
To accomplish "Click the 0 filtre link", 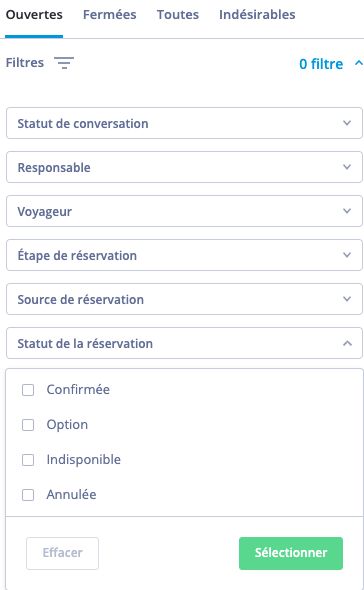I will pyautogui.click(x=321, y=64).
